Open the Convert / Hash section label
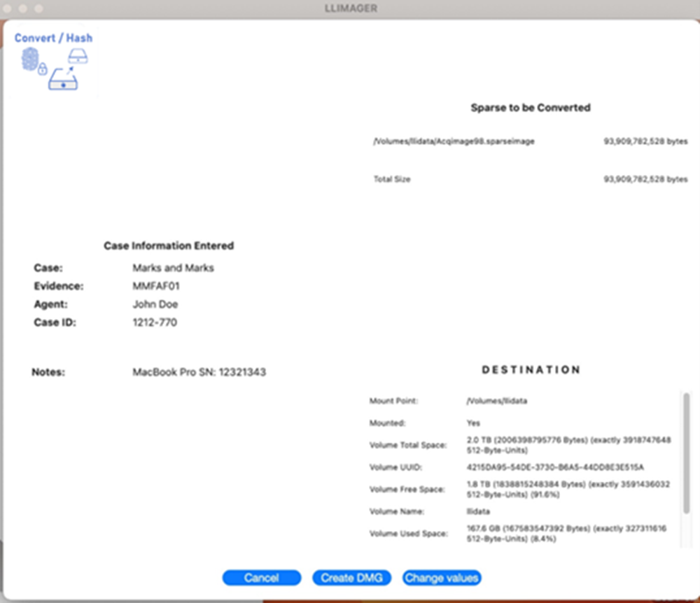 coord(53,38)
